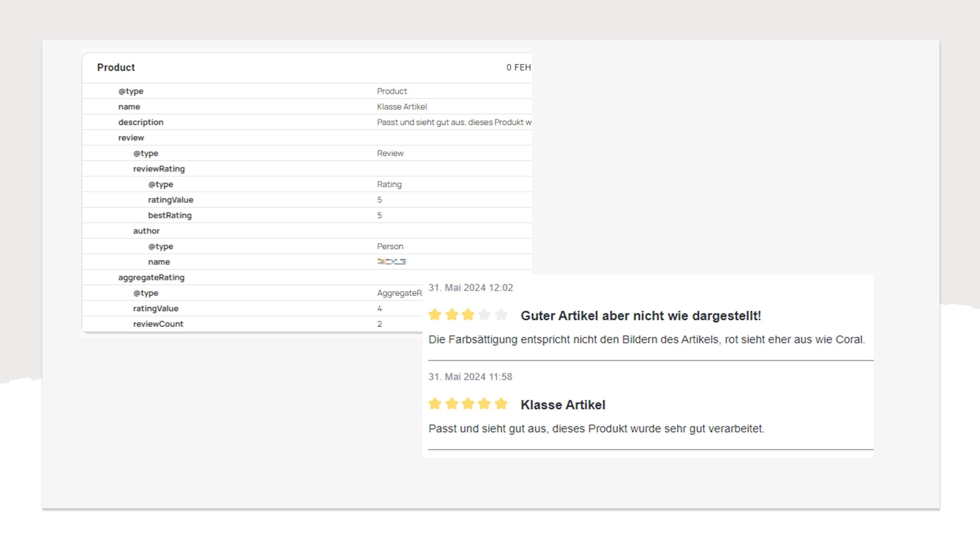Screen dimensions: 980x551
Task: Click the review heading 'Klasse Artikel'
Action: coord(563,404)
